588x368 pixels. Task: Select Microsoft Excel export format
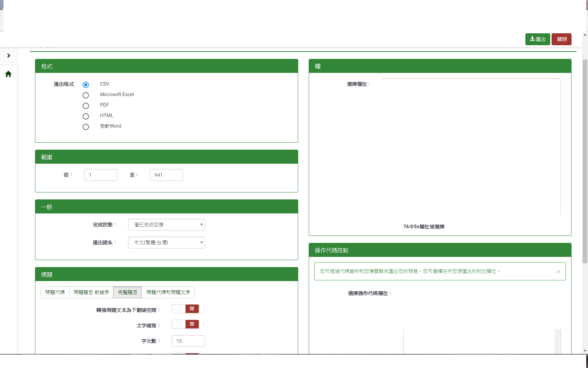[x=86, y=95]
